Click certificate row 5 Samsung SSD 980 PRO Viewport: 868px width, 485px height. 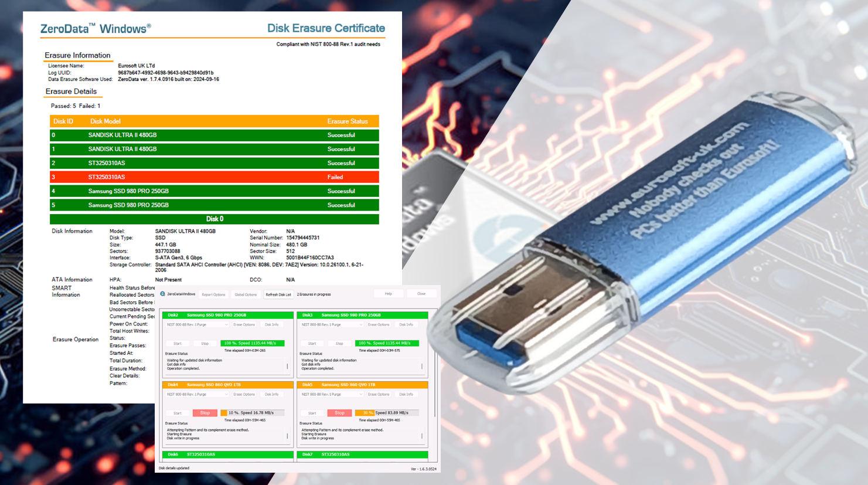pos(215,205)
